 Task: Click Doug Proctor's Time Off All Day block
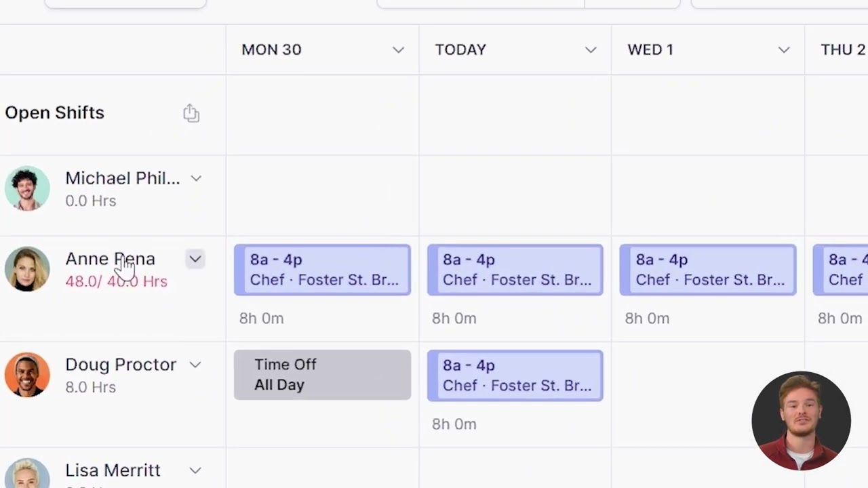(x=322, y=375)
